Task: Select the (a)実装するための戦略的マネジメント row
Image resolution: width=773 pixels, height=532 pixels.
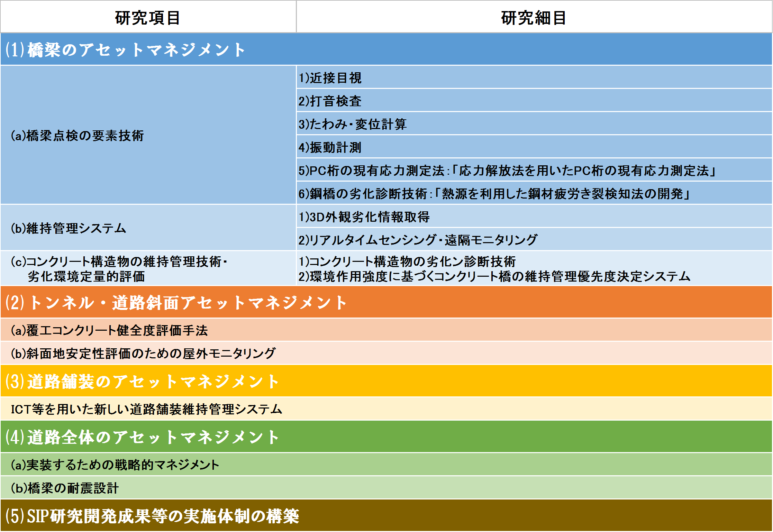Action: (x=386, y=465)
